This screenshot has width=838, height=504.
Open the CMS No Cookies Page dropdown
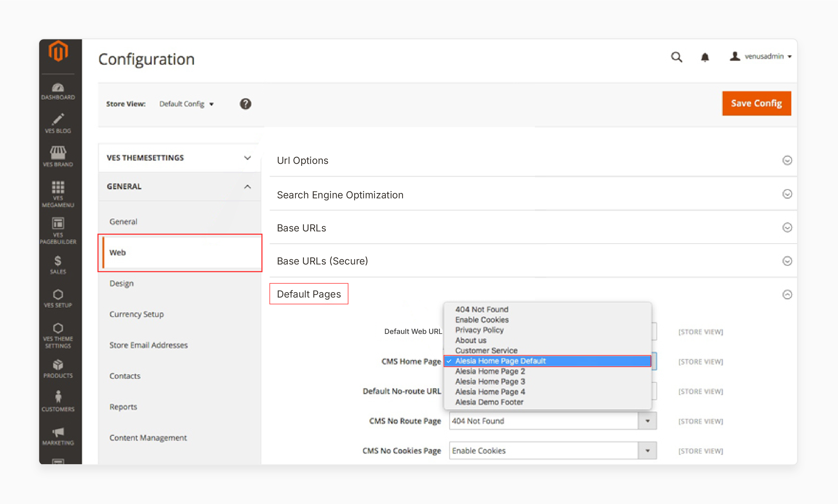pos(553,450)
